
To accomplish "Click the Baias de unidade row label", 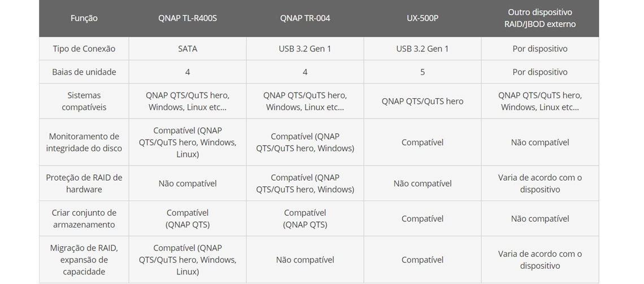I will [84, 72].
